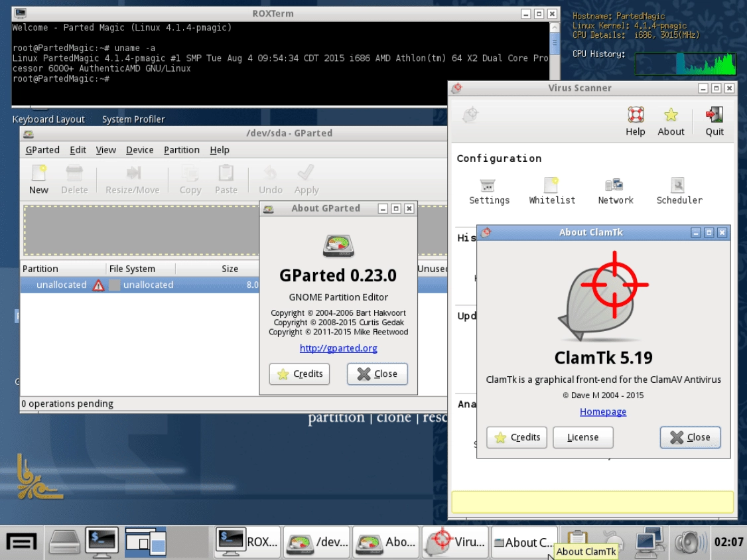The image size is (747, 560).
Task: Click the ClamTk home icon in Virus Scanner
Action: click(470, 115)
